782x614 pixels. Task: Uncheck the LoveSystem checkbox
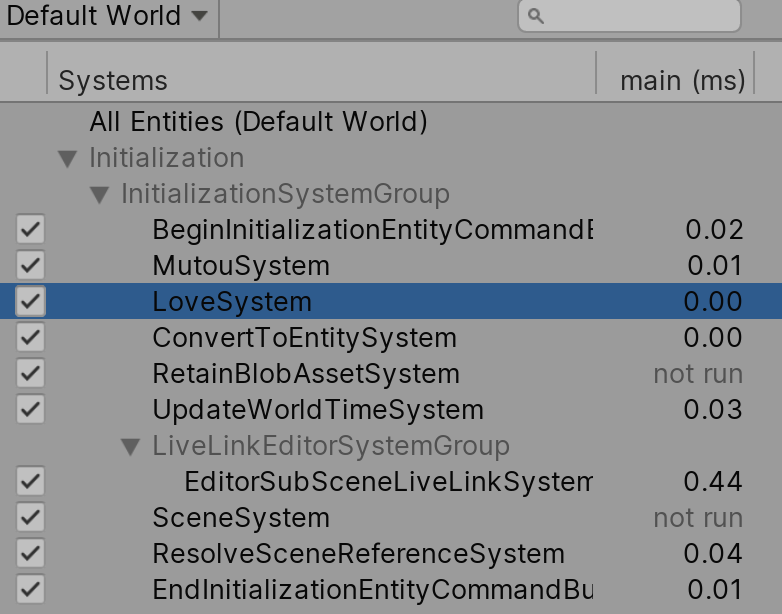30,301
